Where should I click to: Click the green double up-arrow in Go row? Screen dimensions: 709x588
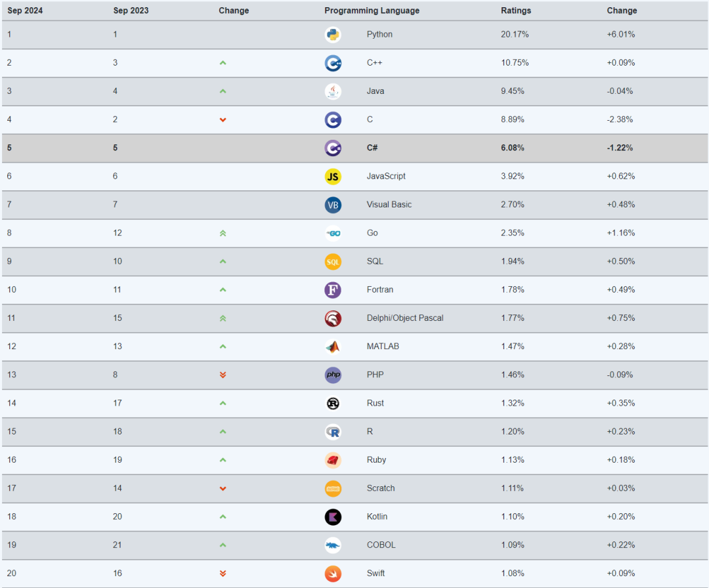(223, 233)
